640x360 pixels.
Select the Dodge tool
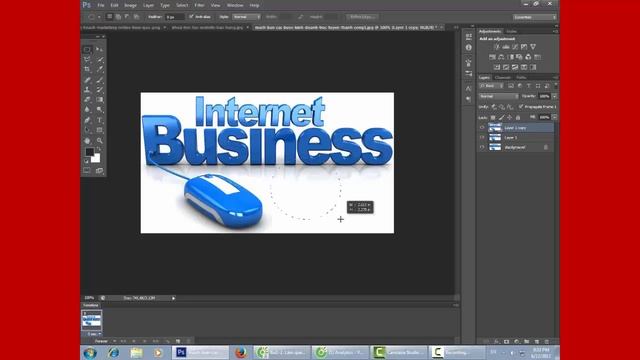point(99,109)
